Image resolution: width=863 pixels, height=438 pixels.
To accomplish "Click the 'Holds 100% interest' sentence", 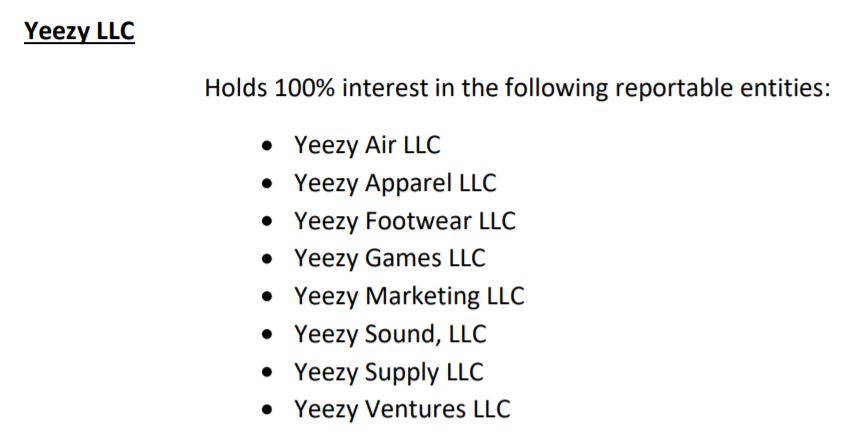I will click(517, 88).
